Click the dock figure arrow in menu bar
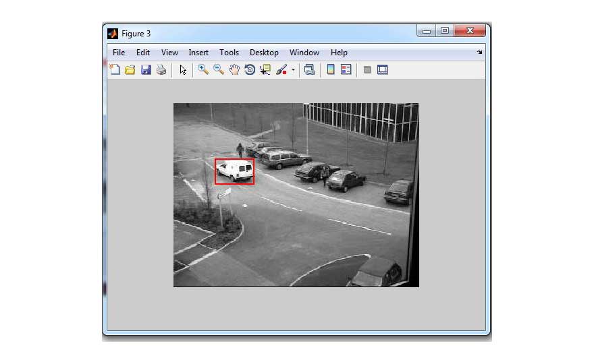The height and width of the screenshot is (364, 594). (479, 53)
